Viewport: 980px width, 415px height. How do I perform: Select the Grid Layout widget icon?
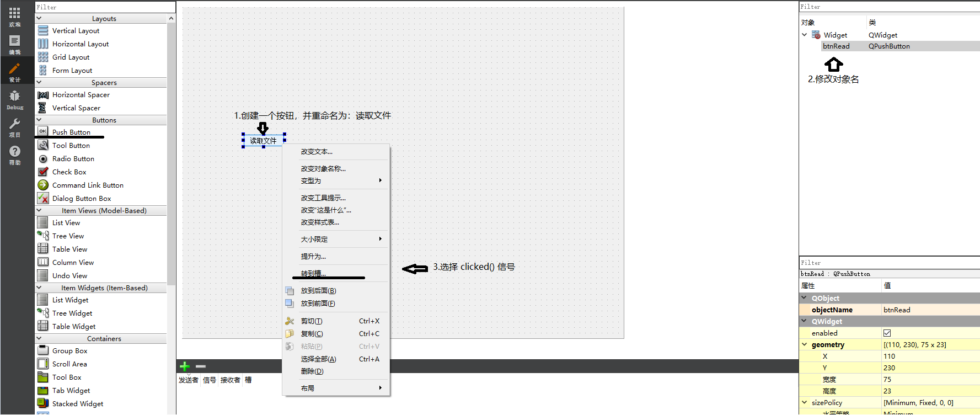click(x=43, y=57)
